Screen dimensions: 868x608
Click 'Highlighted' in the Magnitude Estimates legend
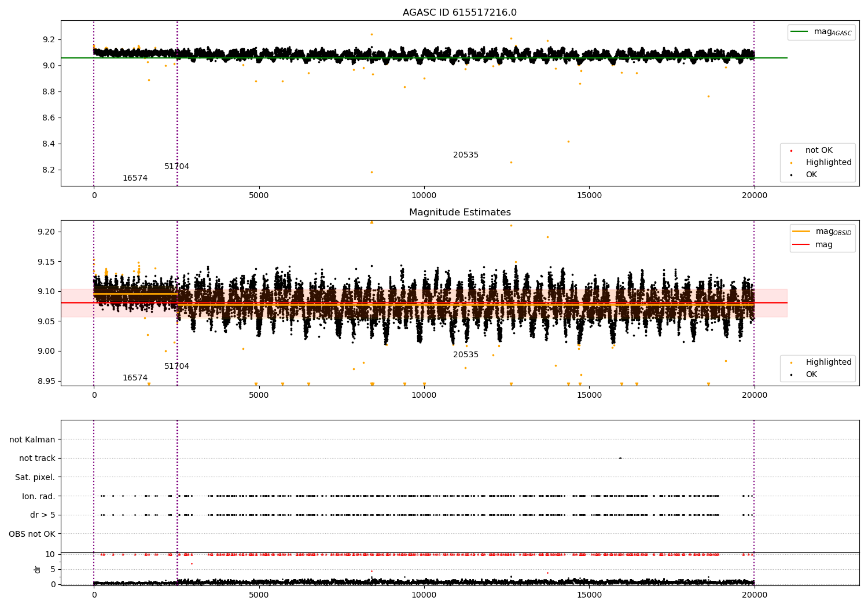[829, 362]
